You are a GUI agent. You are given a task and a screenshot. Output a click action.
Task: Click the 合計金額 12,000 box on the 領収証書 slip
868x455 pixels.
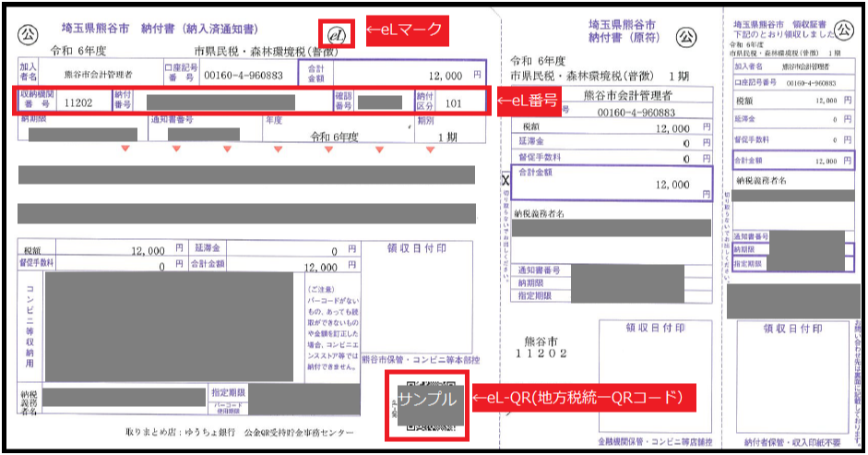(x=794, y=161)
